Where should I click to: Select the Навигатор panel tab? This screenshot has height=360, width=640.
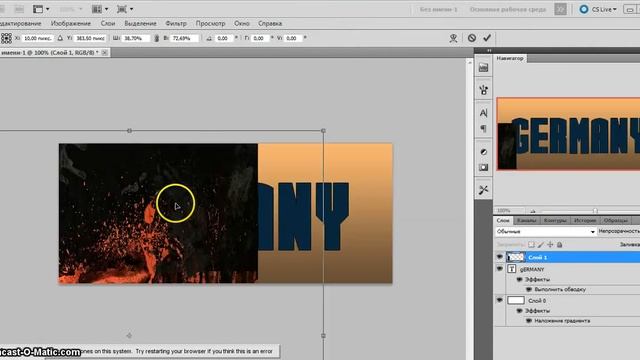pyautogui.click(x=509, y=58)
